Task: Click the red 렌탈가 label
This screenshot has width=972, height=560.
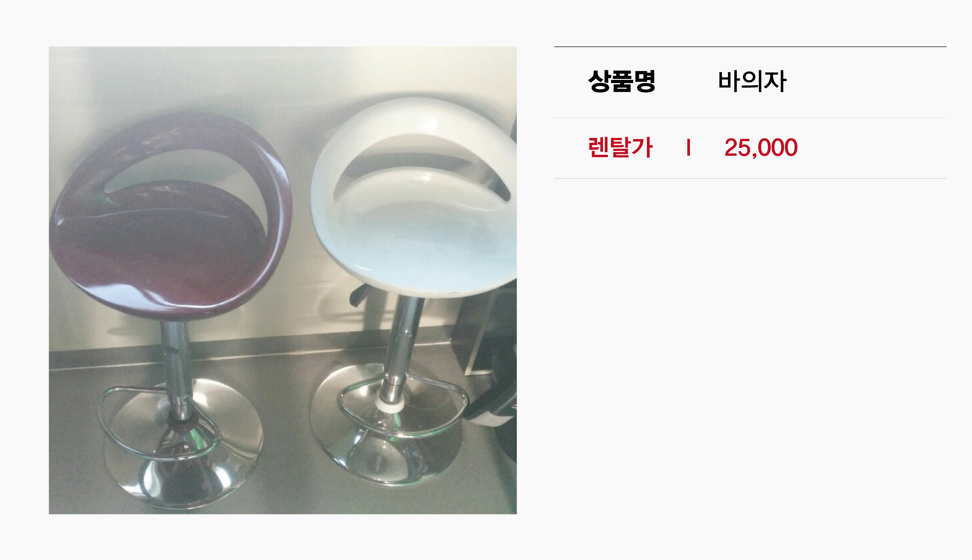Action: click(620, 147)
